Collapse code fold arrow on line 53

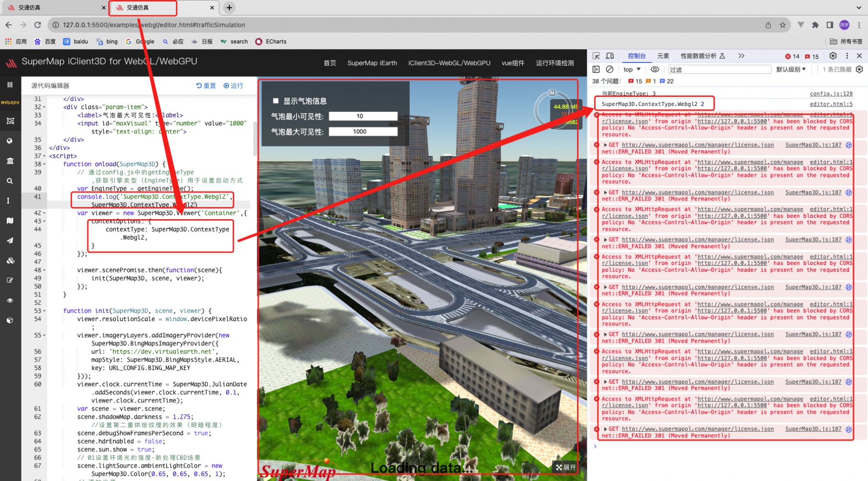pos(44,311)
